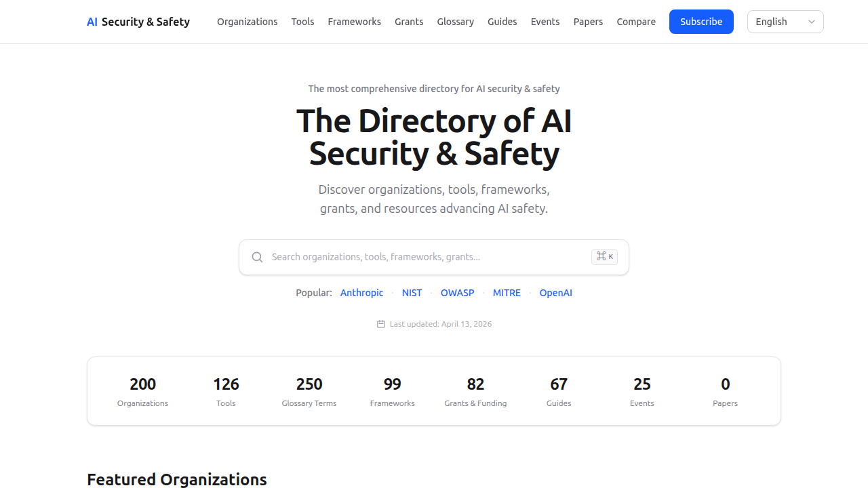Viewport: 868px width, 488px height.
Task: Click the 126 Tools stat
Action: coord(226,392)
